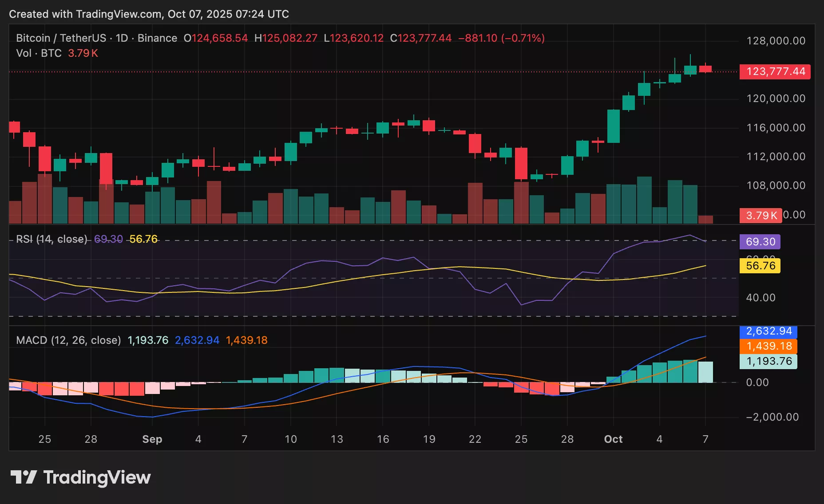Jump to the Sep label on time axis

tap(152, 439)
